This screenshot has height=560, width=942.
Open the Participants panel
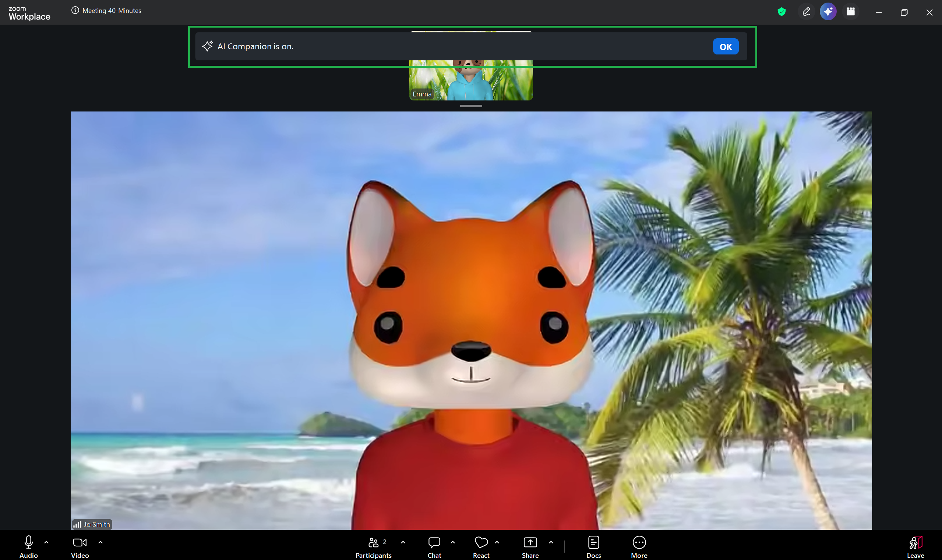(x=373, y=546)
